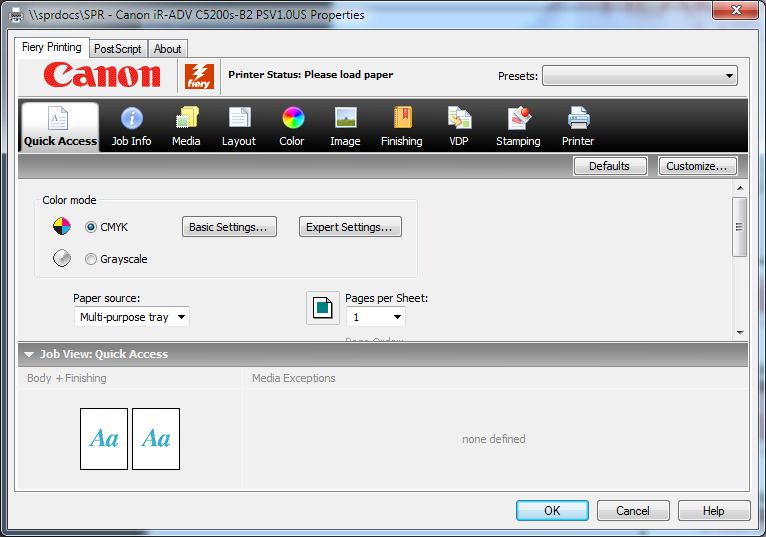Expand the Paper source dropdown

tap(132, 317)
